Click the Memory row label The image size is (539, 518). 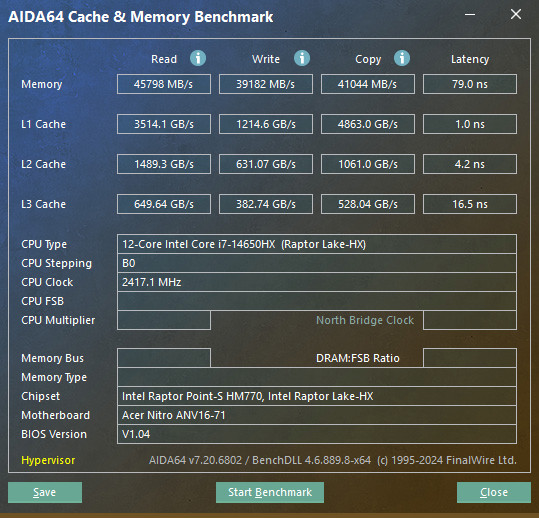[x=42, y=84]
